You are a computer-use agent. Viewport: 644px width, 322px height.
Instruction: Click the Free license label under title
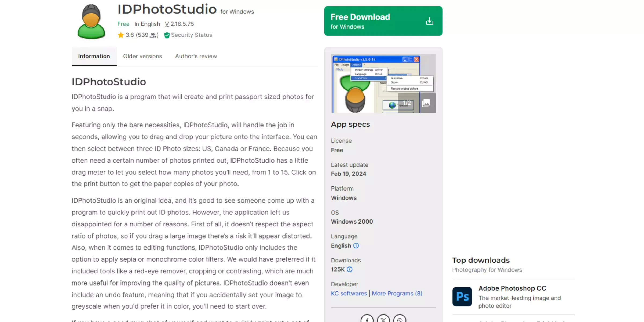pyautogui.click(x=123, y=24)
